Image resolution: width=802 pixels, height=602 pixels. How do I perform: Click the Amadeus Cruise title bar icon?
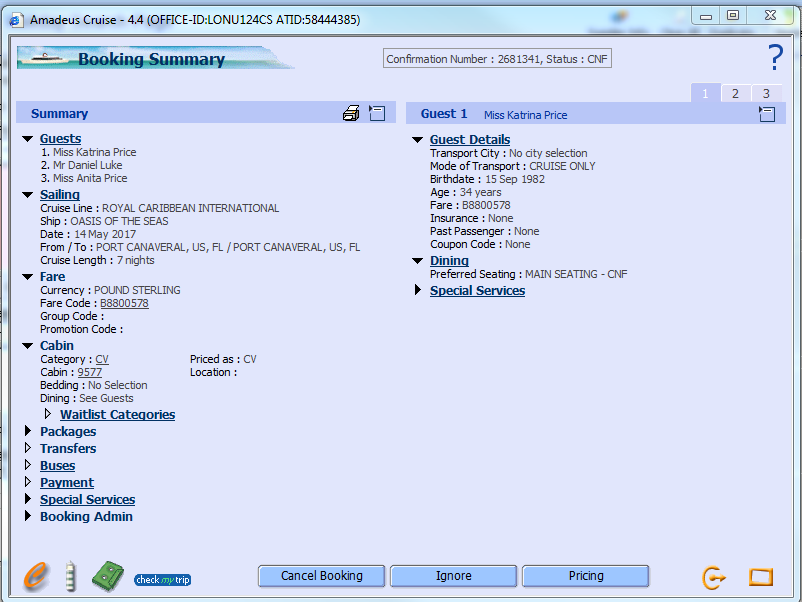click(15, 20)
